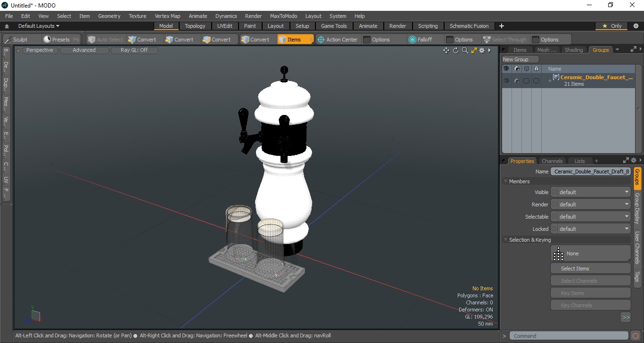Click the layout collapse arrow icon
This screenshot has height=343, width=644.
tap(7, 26)
